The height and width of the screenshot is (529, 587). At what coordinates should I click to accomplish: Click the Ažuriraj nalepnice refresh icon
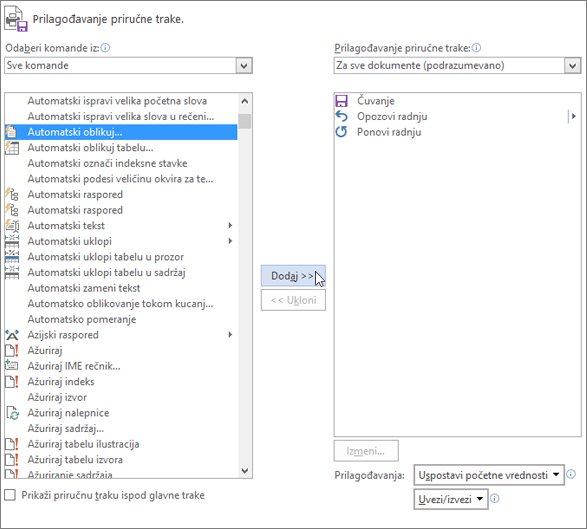coord(12,413)
